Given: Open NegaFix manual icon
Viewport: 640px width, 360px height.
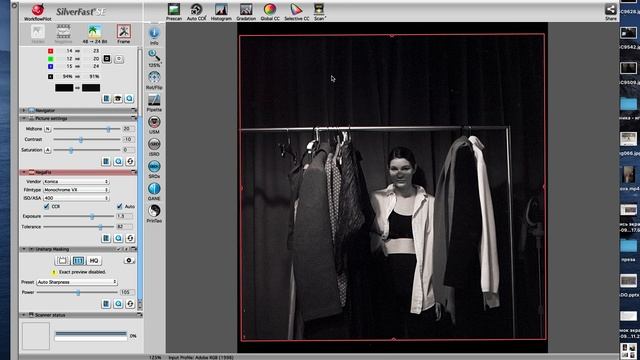Looking at the screenshot, I should click(x=106, y=238).
